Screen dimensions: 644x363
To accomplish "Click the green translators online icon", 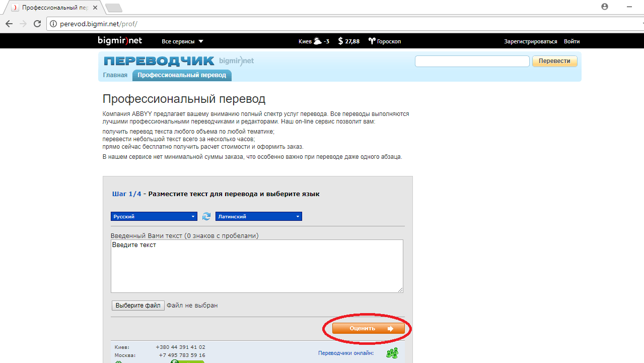I will click(x=392, y=353).
